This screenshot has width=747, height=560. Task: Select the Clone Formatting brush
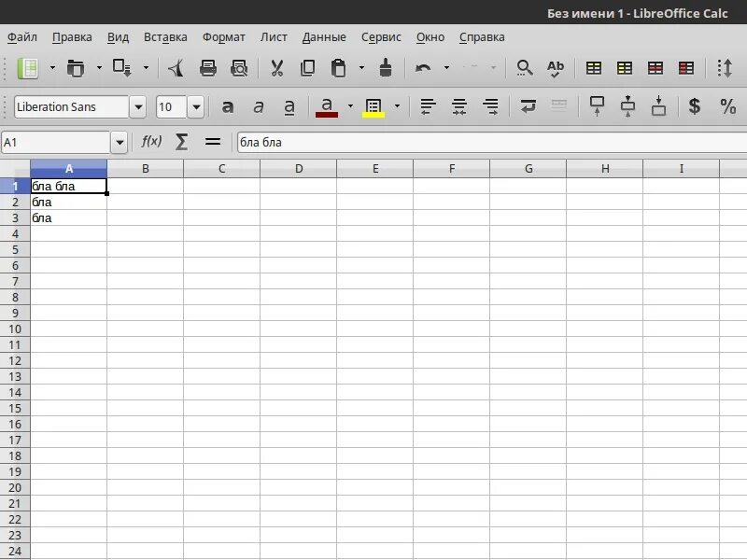pyautogui.click(x=386, y=68)
